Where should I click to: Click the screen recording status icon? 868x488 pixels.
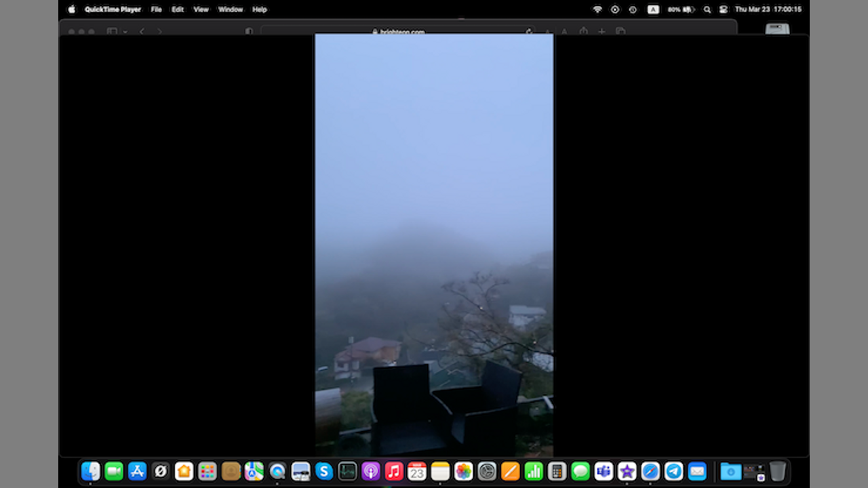tap(615, 9)
